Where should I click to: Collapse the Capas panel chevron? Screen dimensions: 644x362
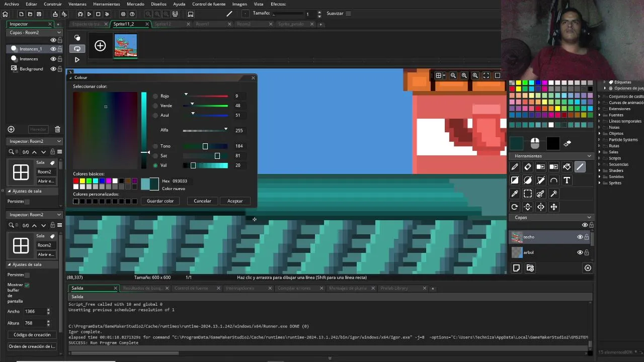coord(589,218)
